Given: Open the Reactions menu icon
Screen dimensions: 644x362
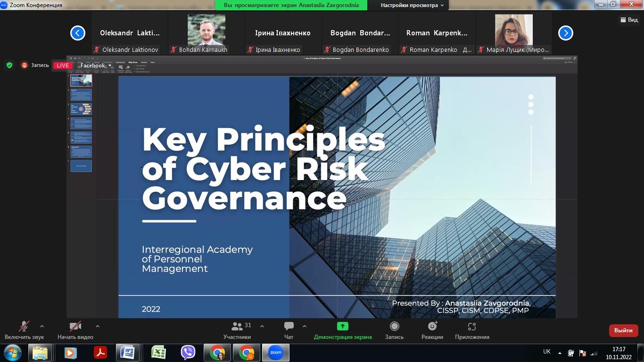Looking at the screenshot, I should coord(432,326).
